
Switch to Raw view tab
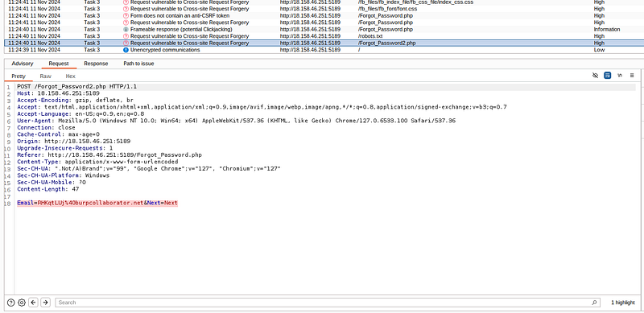46,76
